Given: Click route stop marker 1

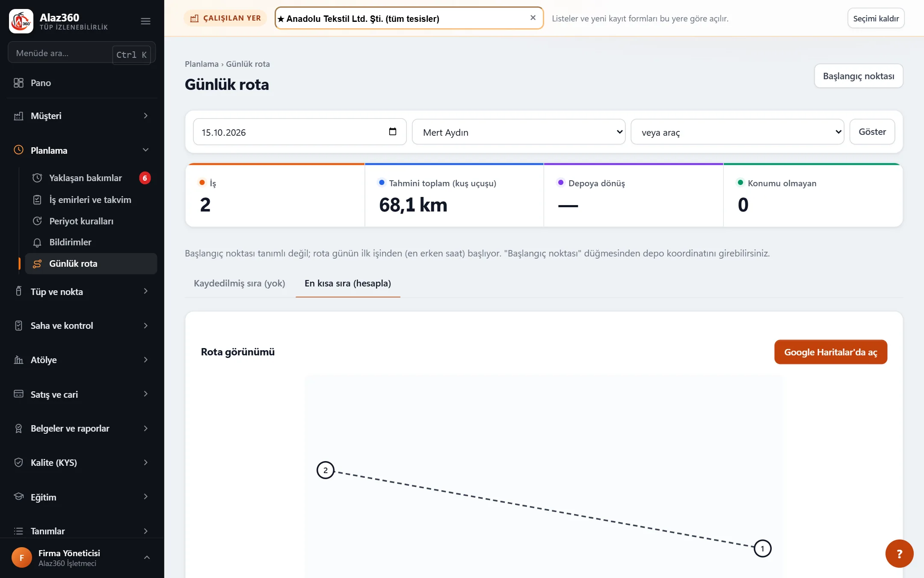Looking at the screenshot, I should 762,548.
